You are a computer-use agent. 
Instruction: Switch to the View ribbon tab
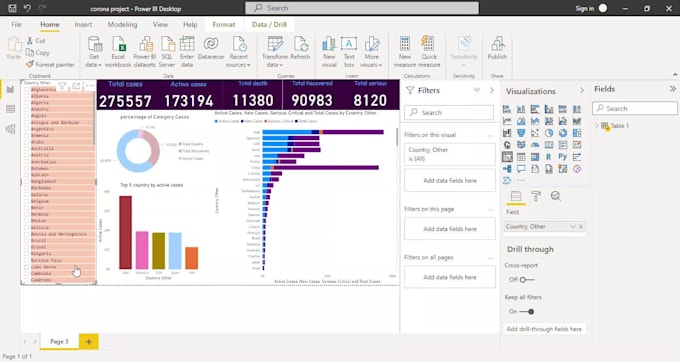pyautogui.click(x=160, y=25)
